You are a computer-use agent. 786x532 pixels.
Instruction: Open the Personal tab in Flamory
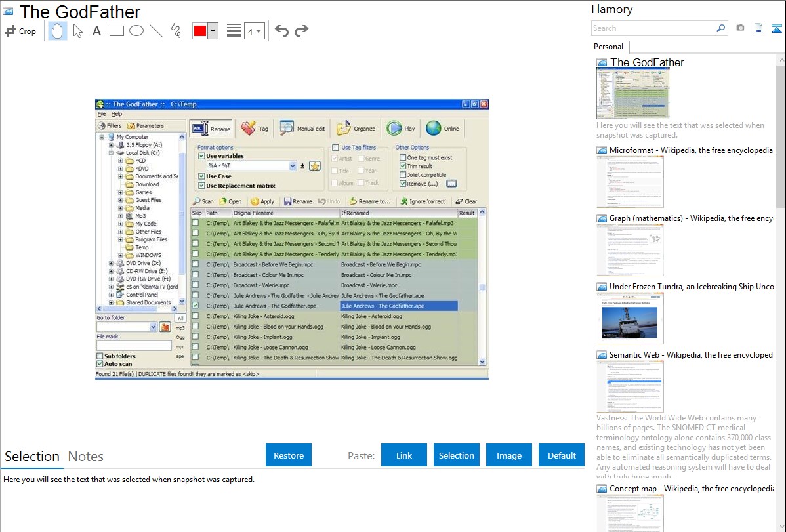(609, 47)
